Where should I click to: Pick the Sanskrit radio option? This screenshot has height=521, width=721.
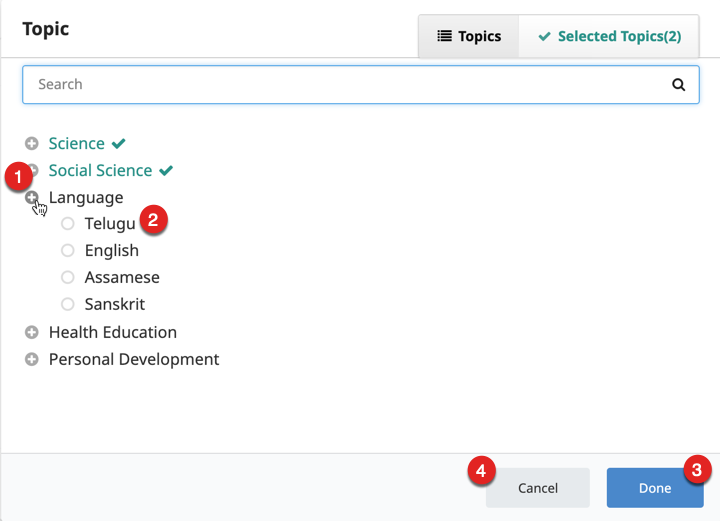(68, 305)
